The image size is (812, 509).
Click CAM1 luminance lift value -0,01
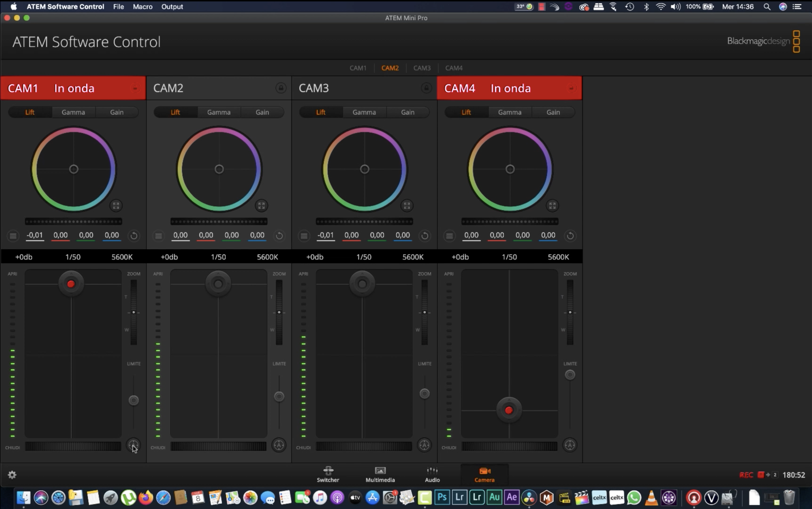[35, 235]
